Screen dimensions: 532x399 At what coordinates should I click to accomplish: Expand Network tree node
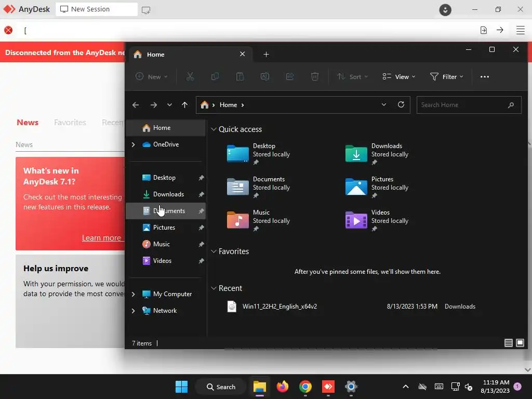(x=134, y=311)
